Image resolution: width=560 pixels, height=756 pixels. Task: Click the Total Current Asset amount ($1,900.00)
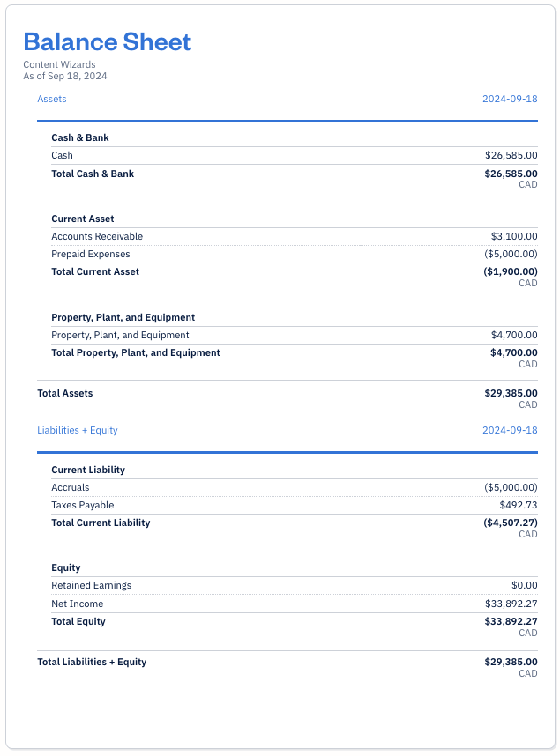(510, 271)
